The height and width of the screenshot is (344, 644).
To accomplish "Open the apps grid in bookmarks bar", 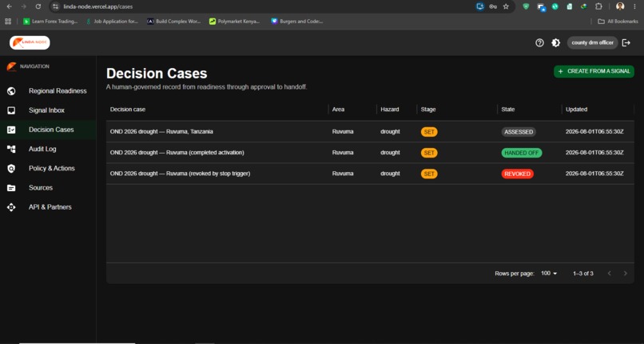I will click(8, 22).
